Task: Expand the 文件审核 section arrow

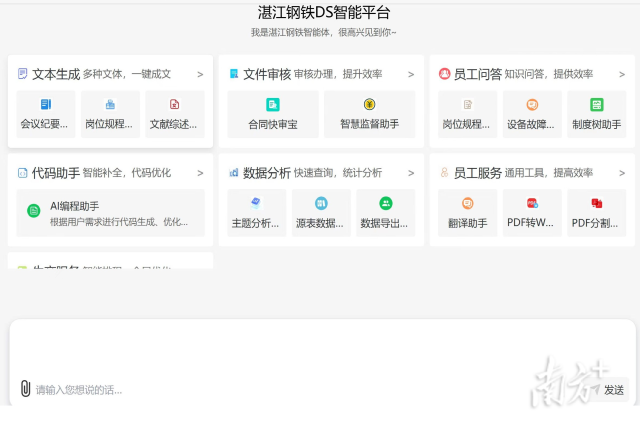Action: [411, 74]
